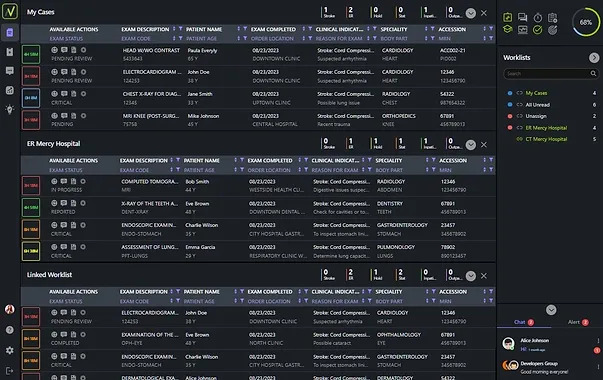This screenshot has height=380, width=603.
Task: Switch to the Alert tab
Action: (x=578, y=322)
